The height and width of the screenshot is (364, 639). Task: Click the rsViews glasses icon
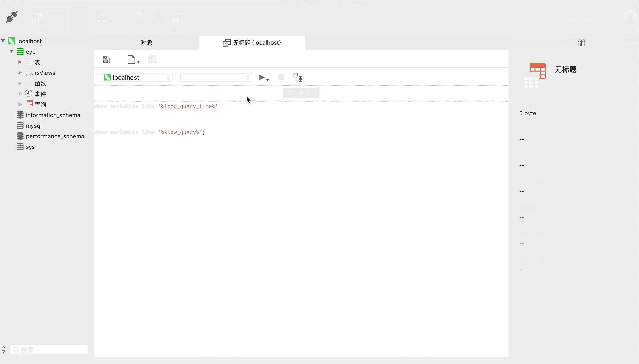pos(29,73)
